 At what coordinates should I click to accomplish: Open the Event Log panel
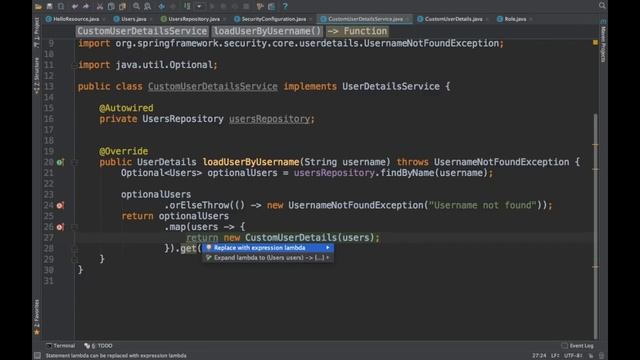point(578,346)
